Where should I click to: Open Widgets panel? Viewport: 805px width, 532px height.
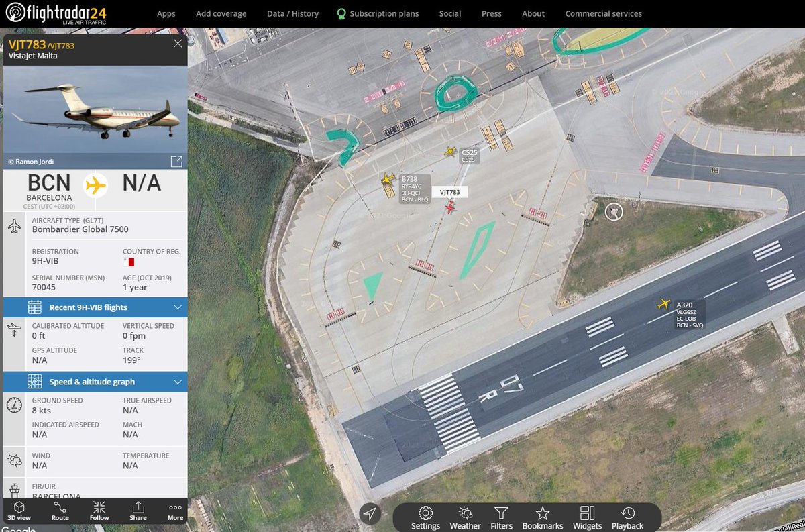(x=587, y=518)
